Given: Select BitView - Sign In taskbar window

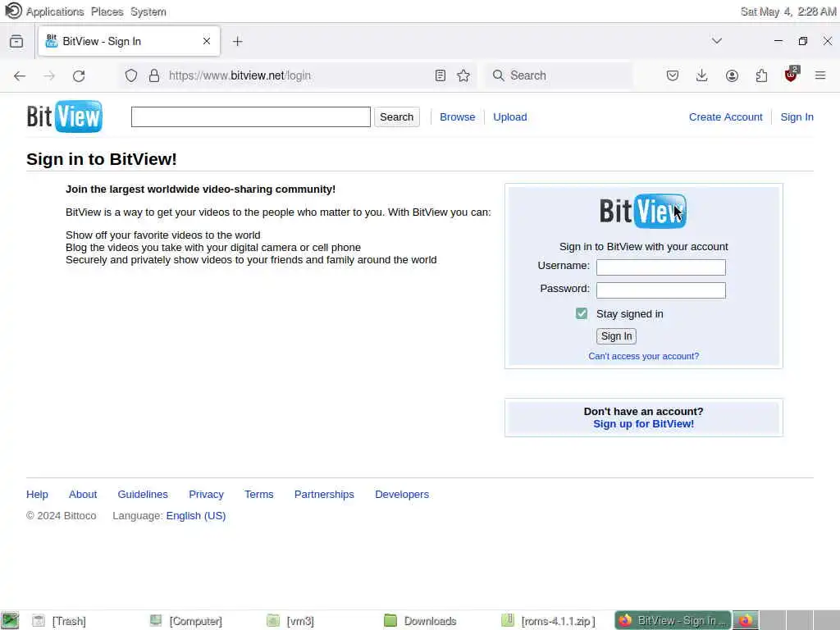Looking at the screenshot, I should pyautogui.click(x=673, y=620).
